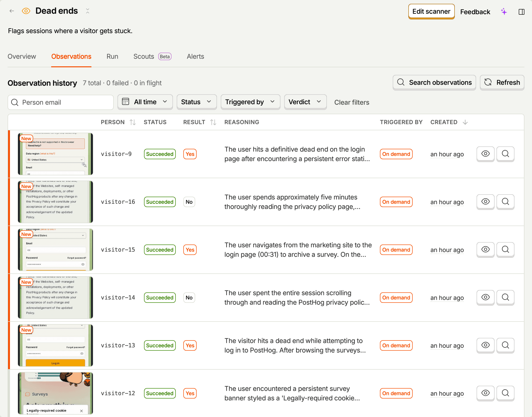Inspect visitor-16 observation with magnifier icon
Viewport: 532px width, 417px height.
(505, 202)
